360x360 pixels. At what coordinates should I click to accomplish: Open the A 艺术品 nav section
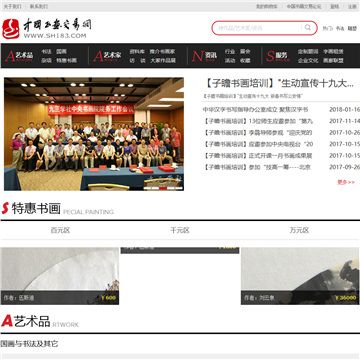tap(19, 56)
